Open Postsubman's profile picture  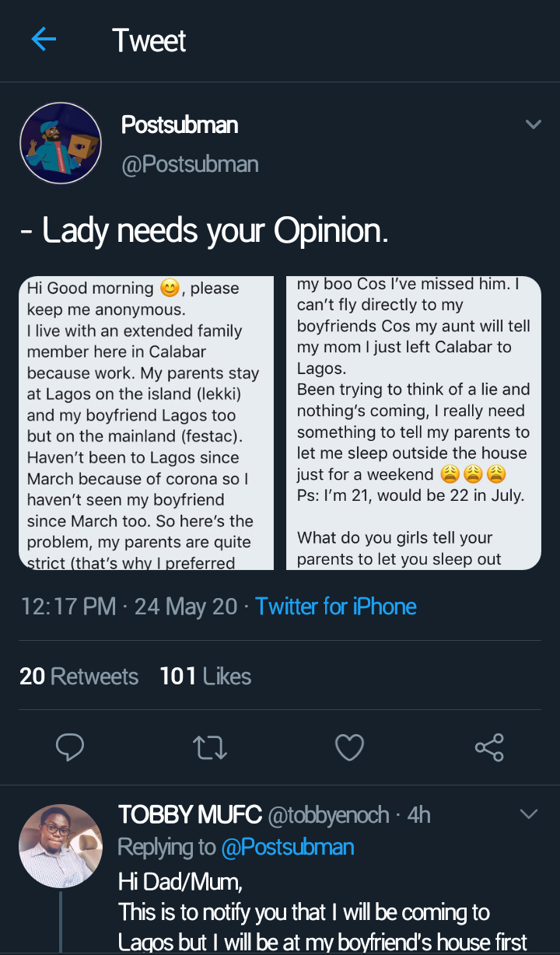point(61,143)
